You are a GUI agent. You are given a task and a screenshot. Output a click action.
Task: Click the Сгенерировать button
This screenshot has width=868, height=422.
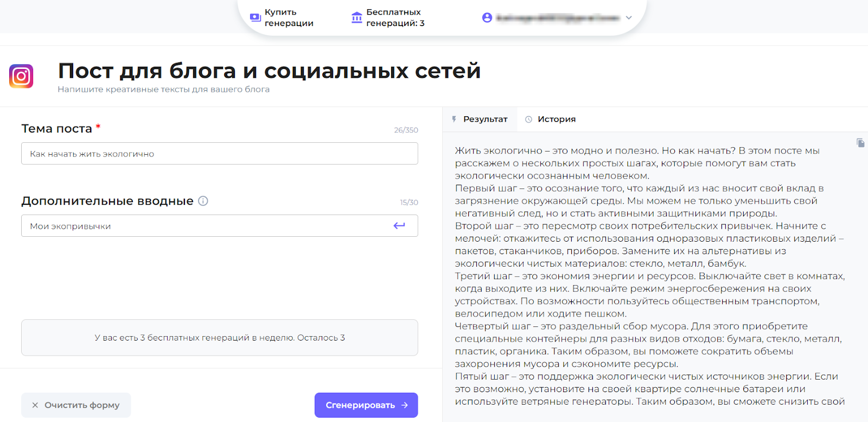pyautogui.click(x=366, y=405)
